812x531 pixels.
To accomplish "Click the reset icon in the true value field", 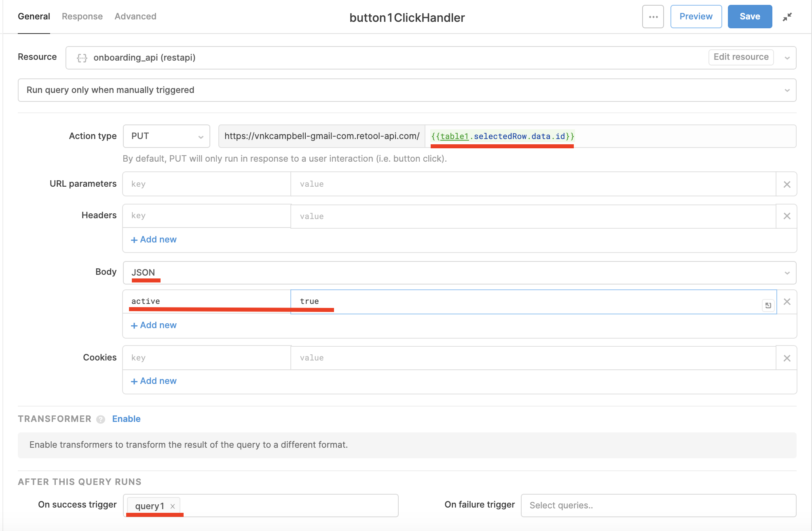I will pos(768,305).
